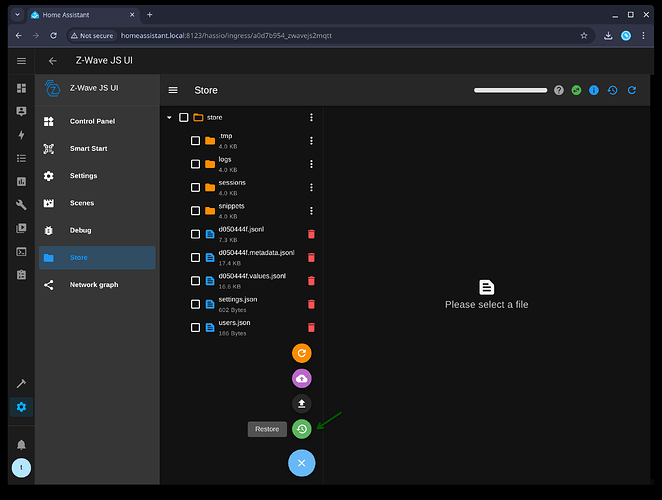
Task: Go to Control Panel menu item
Action: pyautogui.click(x=97, y=121)
